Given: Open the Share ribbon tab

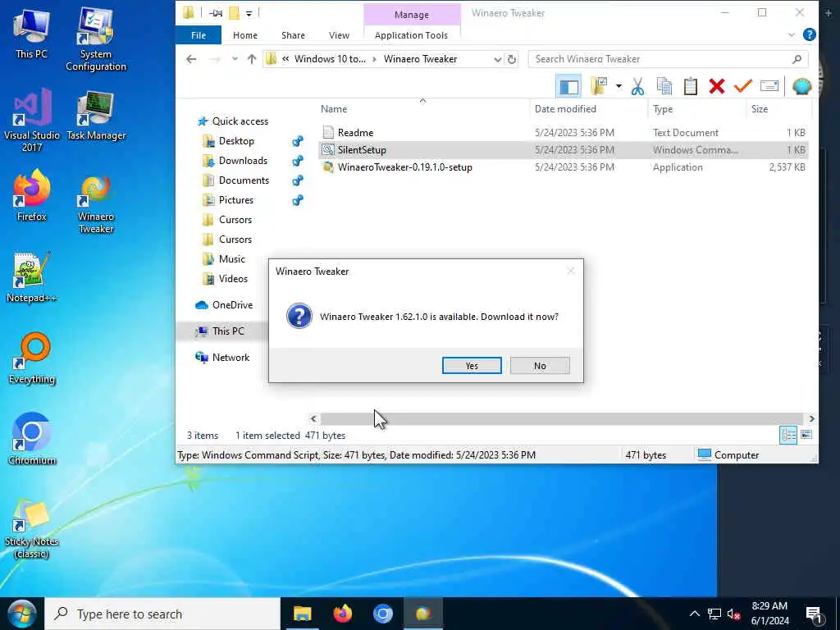Looking at the screenshot, I should (x=293, y=35).
